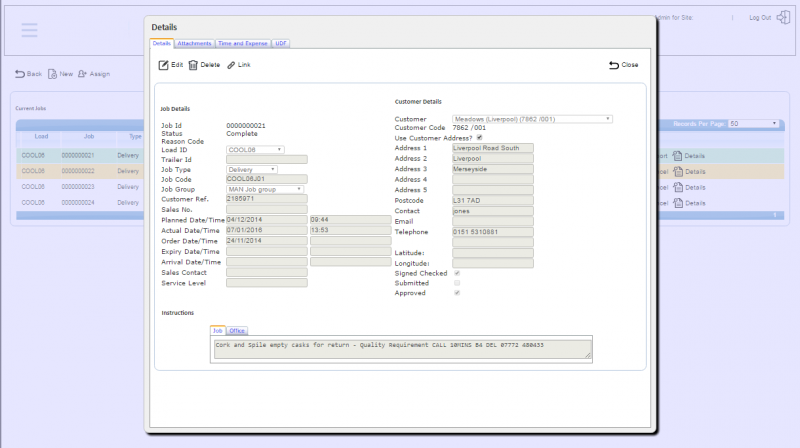Select job 0000000021 cell in table
This screenshot has height=448, width=800.
pyautogui.click(x=78, y=156)
